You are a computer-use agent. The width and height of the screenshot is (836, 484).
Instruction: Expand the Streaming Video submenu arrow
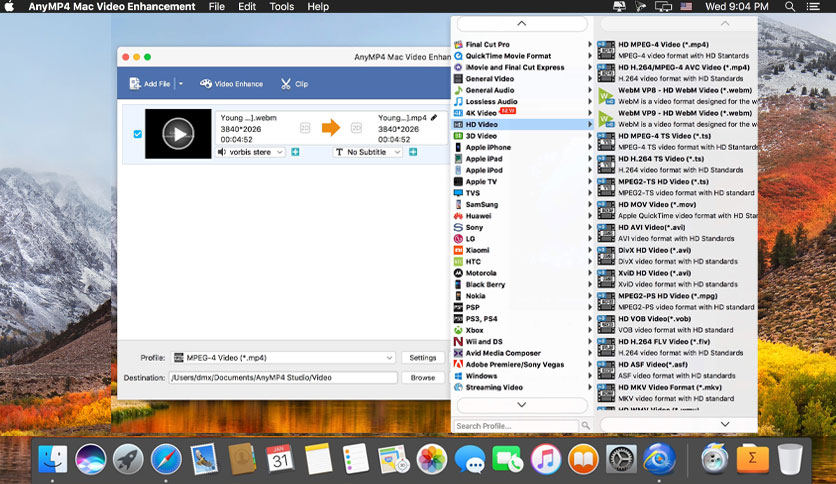[589, 388]
